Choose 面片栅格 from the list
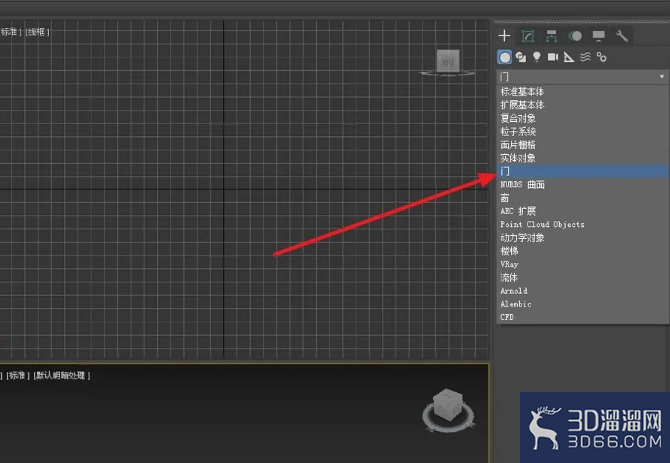This screenshot has height=463, width=670. click(x=582, y=145)
